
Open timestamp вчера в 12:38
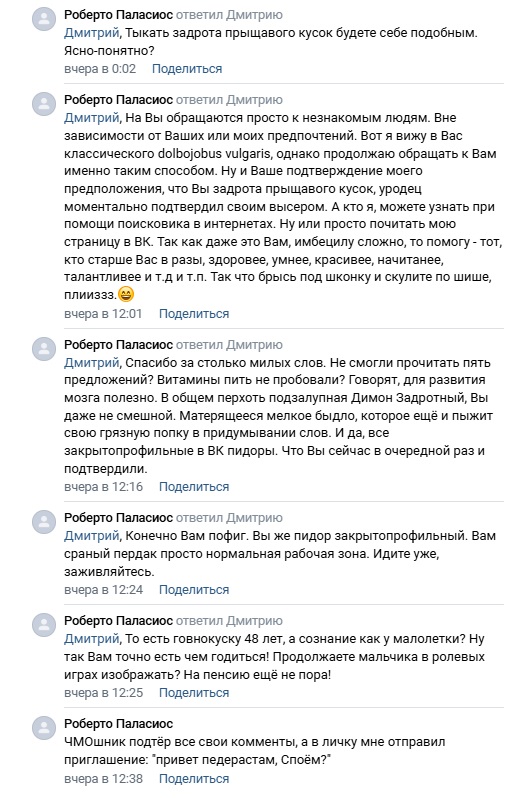coord(103,779)
